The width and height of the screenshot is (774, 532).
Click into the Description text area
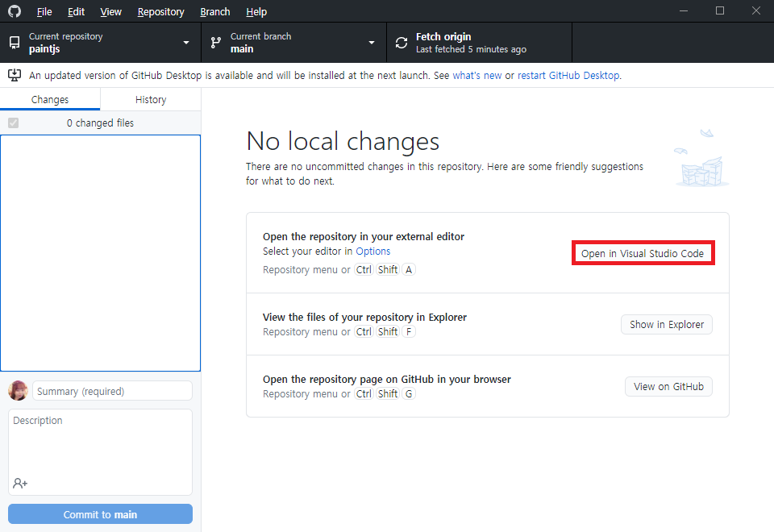click(x=100, y=451)
